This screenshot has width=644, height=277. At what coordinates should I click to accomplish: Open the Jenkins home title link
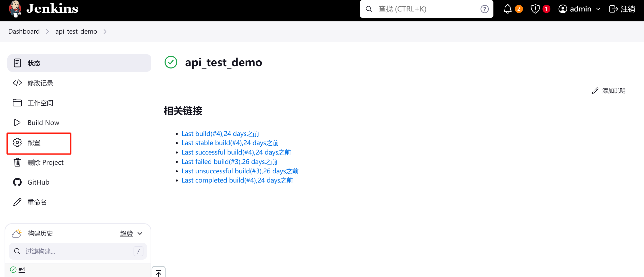tap(52, 8)
